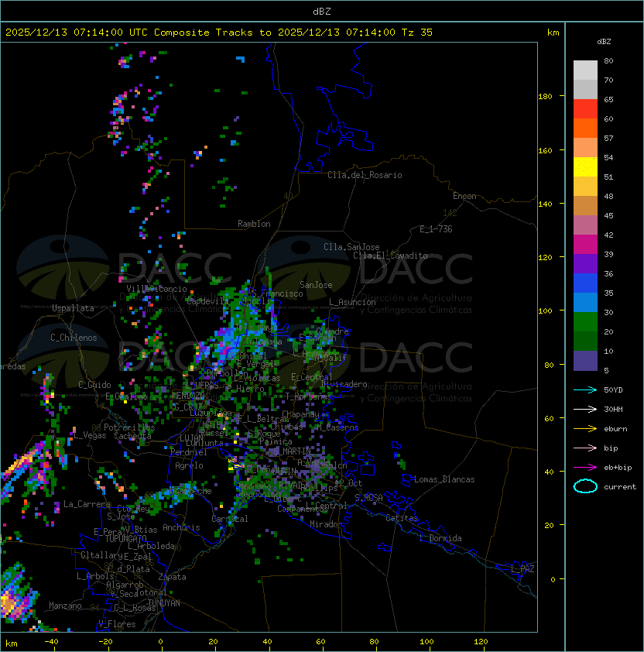The image size is (644, 652).
Task: Click the 180 km right-axis tick label
Action: pyautogui.click(x=545, y=97)
